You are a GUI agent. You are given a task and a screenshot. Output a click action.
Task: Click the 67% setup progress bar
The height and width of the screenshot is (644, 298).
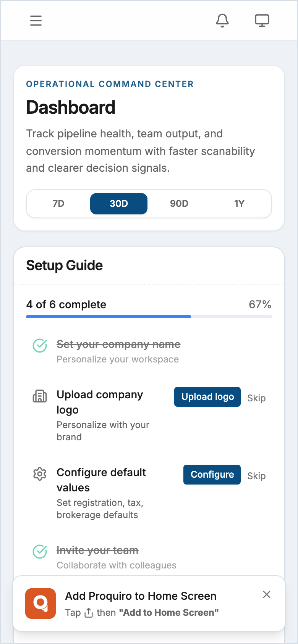(x=149, y=316)
